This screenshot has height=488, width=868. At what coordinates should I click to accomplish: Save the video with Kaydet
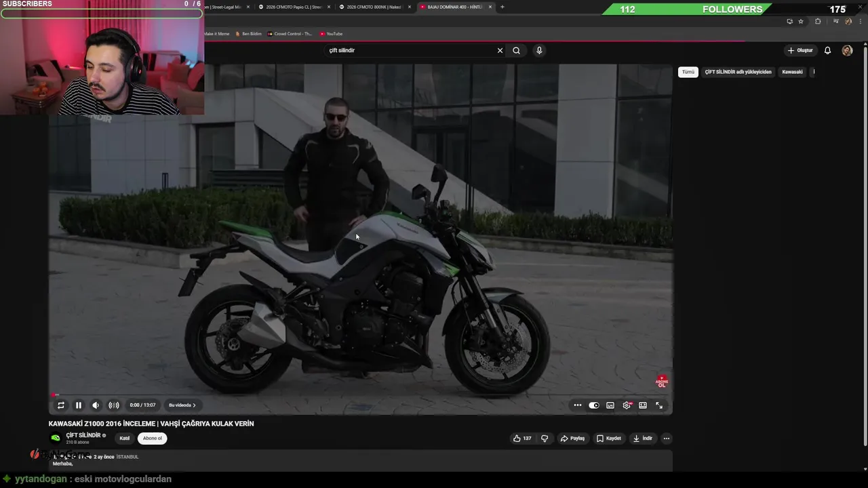pos(609,439)
